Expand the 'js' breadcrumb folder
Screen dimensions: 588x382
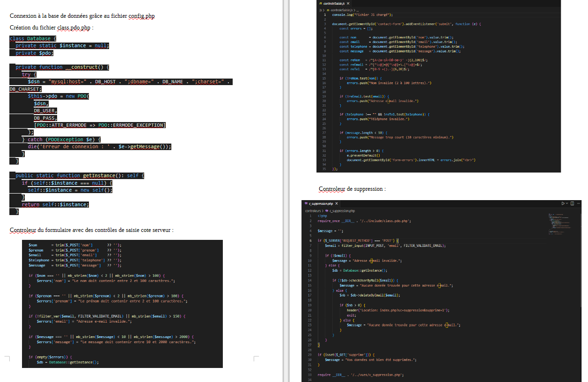[x=320, y=10]
